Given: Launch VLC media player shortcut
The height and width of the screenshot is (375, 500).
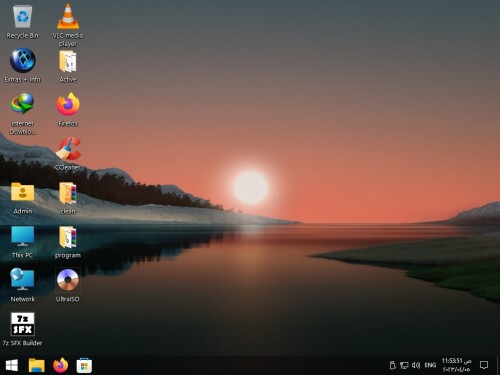Looking at the screenshot, I should pos(68,25).
